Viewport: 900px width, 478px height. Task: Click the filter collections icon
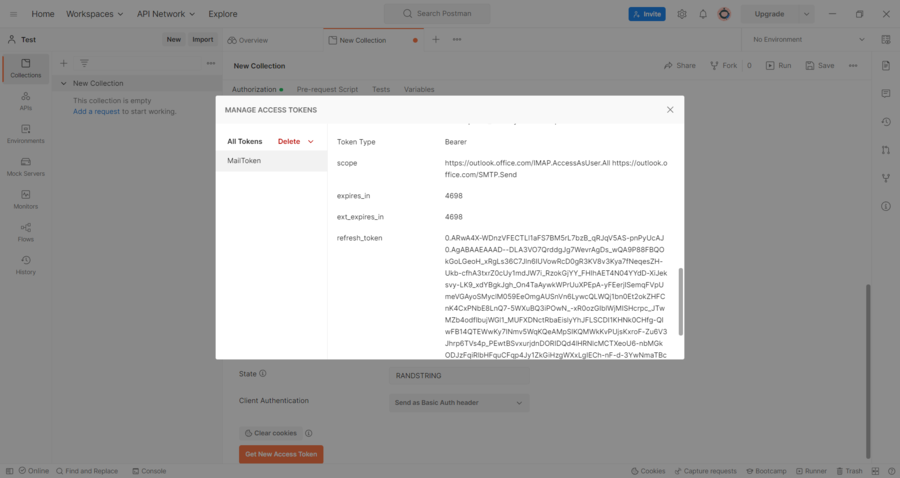84,63
